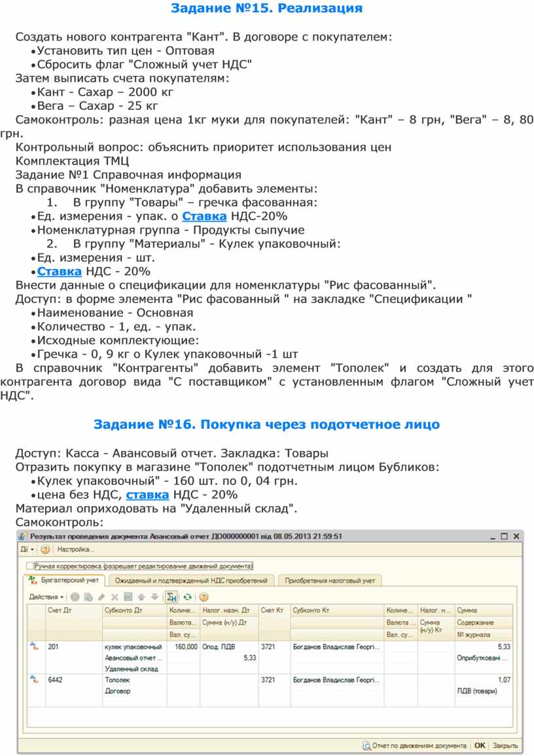Click the Задание №16 heading
Viewport: 534px width, 756px height.
tap(266, 424)
